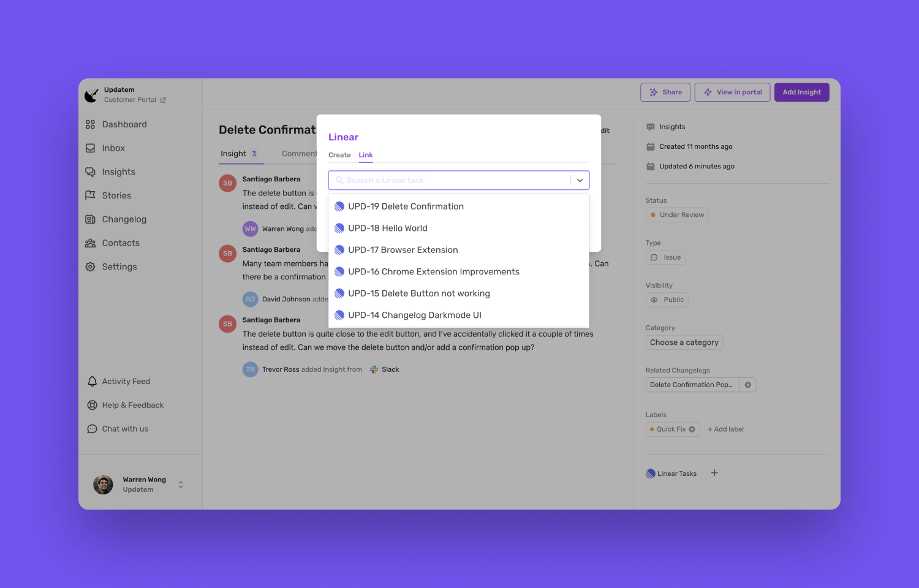
Task: Click the Linear icon beside UPD-19
Action: coord(339,206)
